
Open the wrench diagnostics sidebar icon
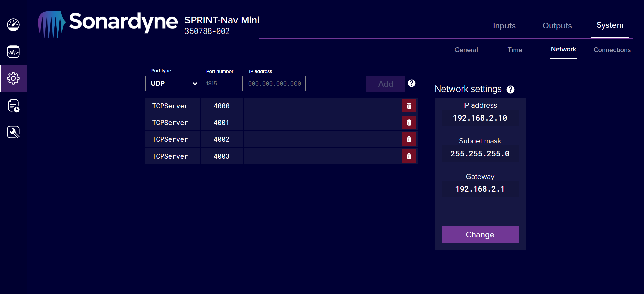[x=13, y=132]
